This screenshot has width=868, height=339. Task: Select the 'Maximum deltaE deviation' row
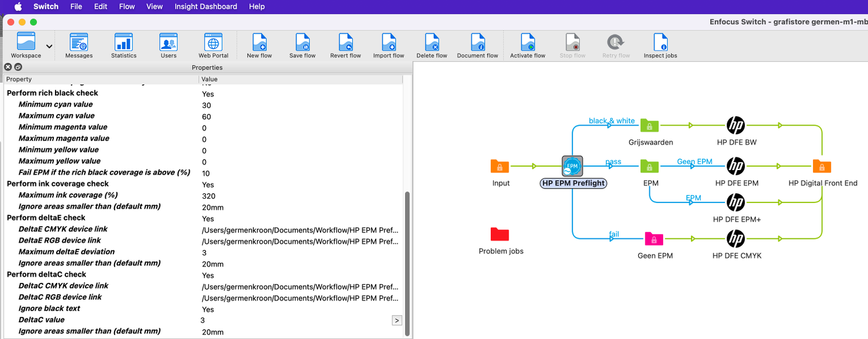(x=203, y=252)
